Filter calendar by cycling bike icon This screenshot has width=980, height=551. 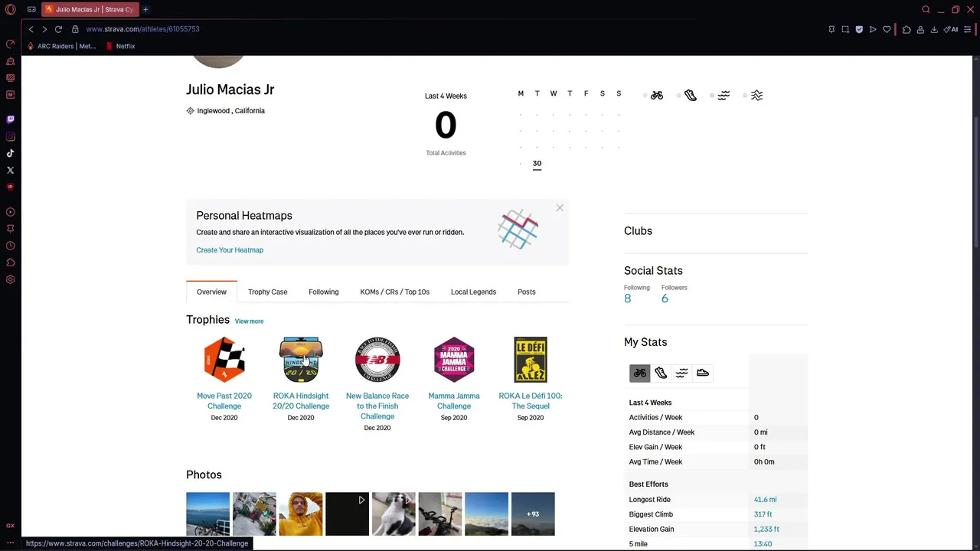coord(657,95)
